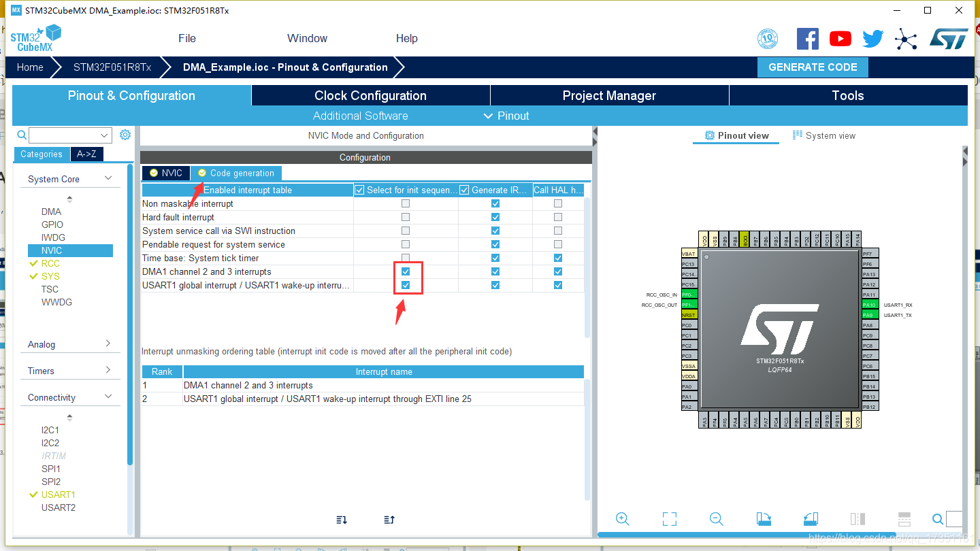Go to the Home breadcrumb

coord(30,67)
